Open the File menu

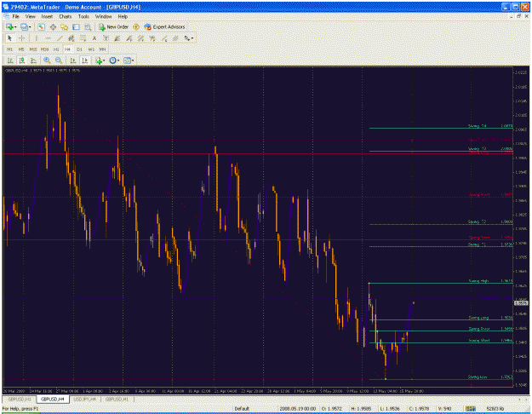[x=15, y=16]
